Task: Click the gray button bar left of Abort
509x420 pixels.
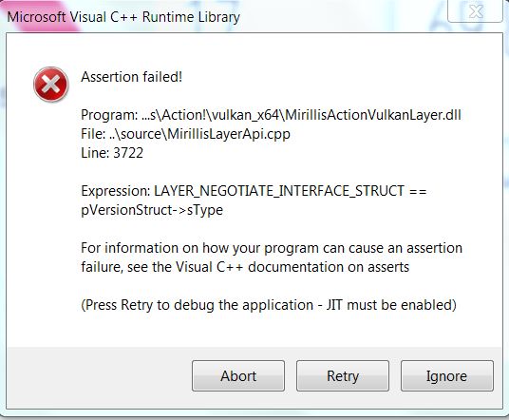Action: [x=99, y=377]
